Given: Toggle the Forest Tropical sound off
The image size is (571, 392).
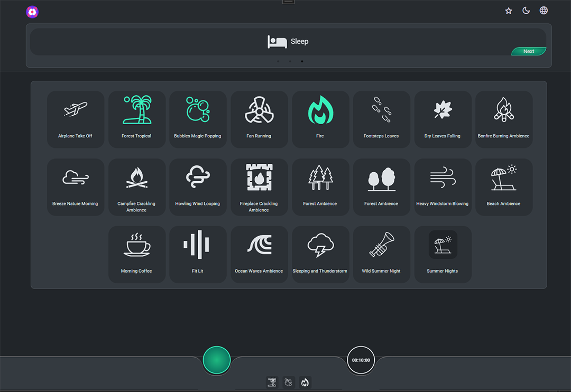Looking at the screenshot, I should coord(136,119).
